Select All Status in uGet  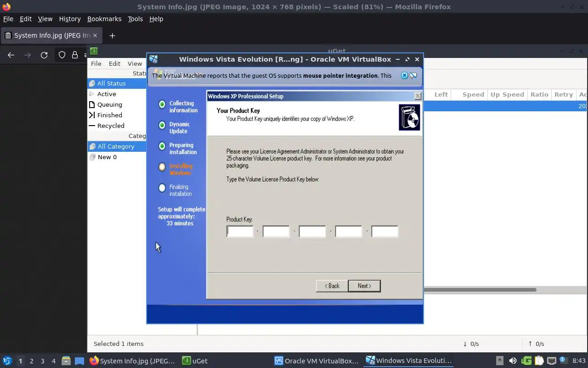pyautogui.click(x=117, y=83)
